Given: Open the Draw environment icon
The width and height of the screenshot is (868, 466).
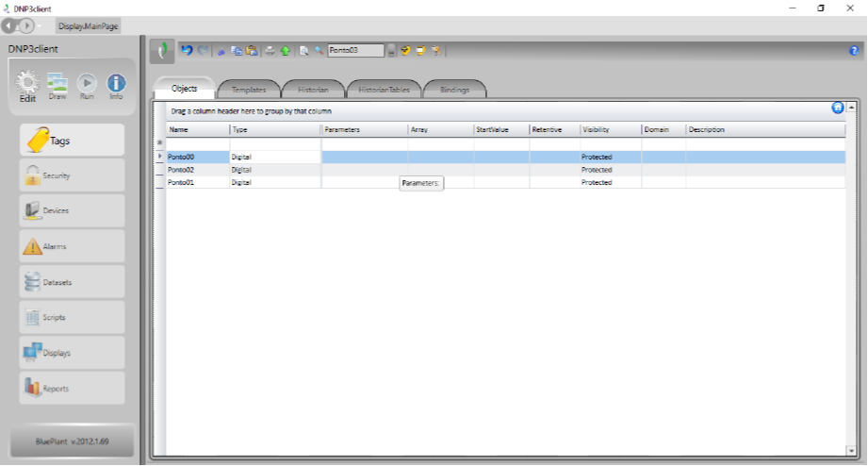Looking at the screenshot, I should point(57,84).
